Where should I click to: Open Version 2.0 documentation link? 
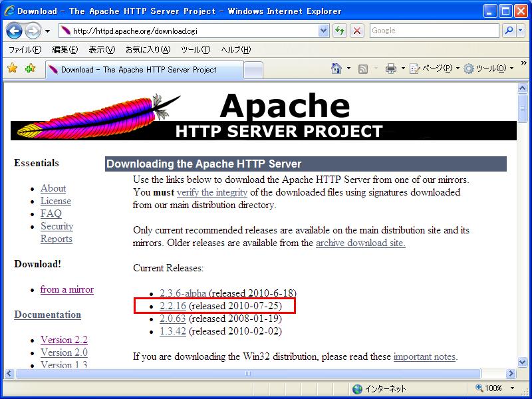(64, 352)
